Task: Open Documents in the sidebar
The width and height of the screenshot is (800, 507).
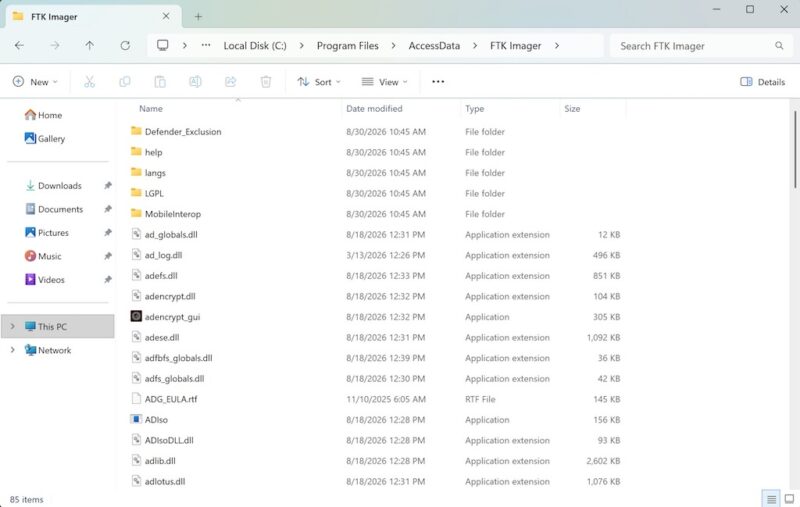Action: (x=54, y=209)
